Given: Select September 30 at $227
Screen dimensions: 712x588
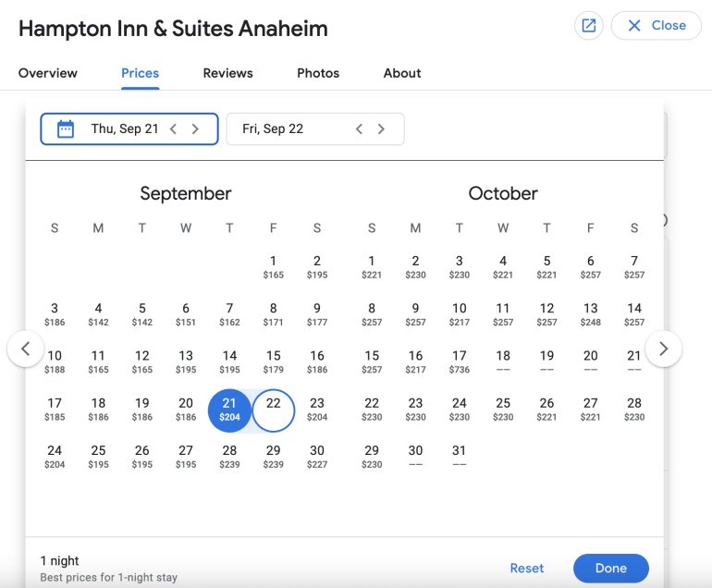Looking at the screenshot, I should point(317,457).
